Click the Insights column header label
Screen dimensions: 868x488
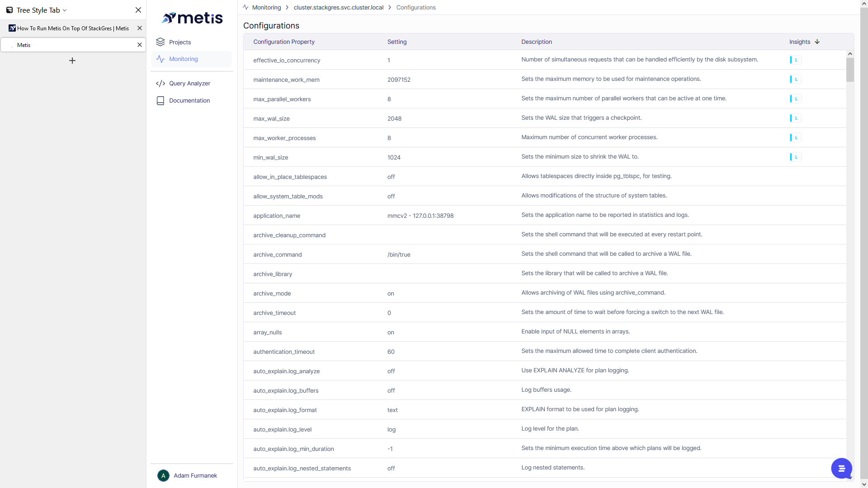click(x=800, y=42)
